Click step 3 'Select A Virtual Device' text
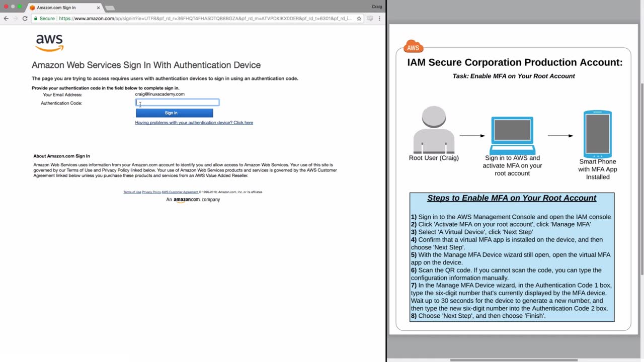 [471, 232]
